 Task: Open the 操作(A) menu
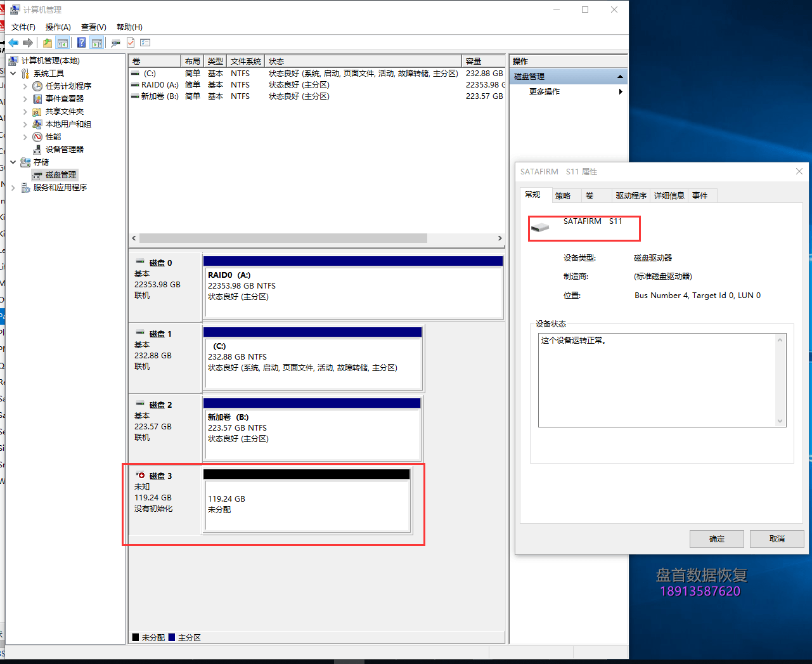coord(58,27)
